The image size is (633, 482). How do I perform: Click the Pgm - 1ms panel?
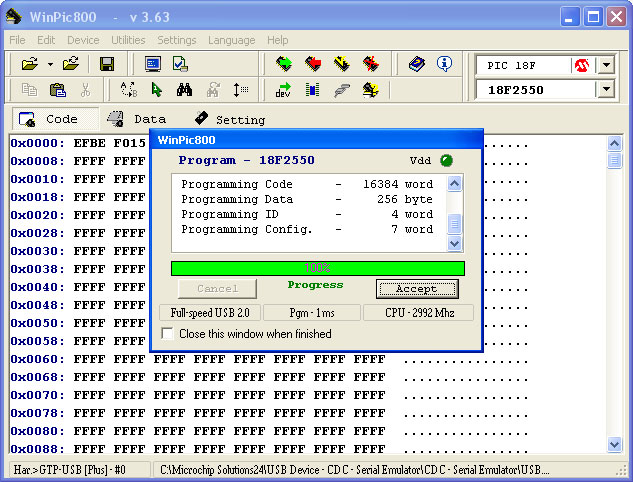312,313
